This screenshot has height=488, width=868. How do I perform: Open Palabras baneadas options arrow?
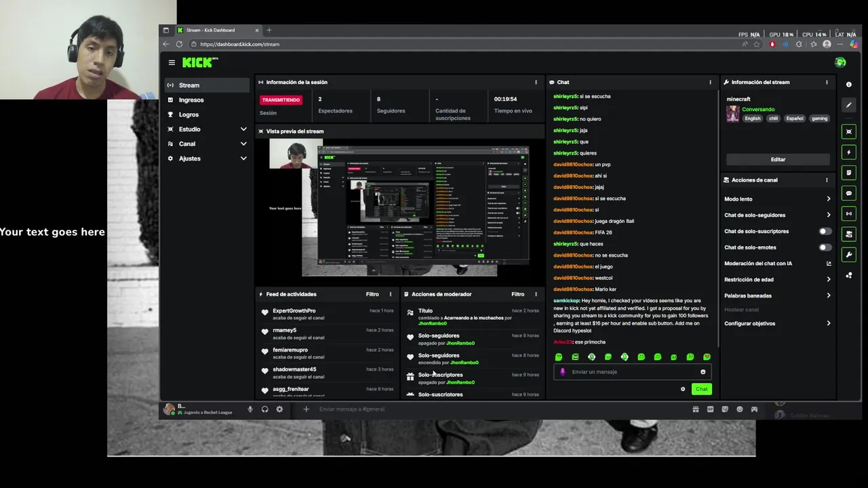[x=829, y=296]
